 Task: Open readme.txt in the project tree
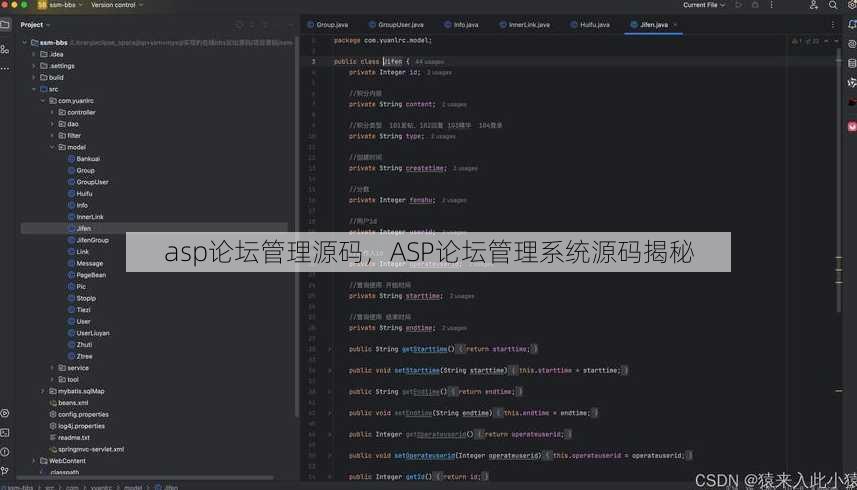pyautogui.click(x=74, y=438)
